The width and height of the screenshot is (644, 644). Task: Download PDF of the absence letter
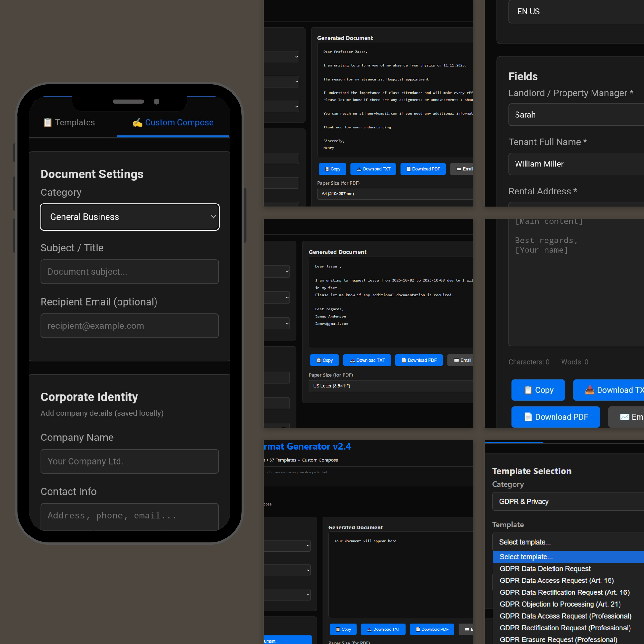point(423,169)
